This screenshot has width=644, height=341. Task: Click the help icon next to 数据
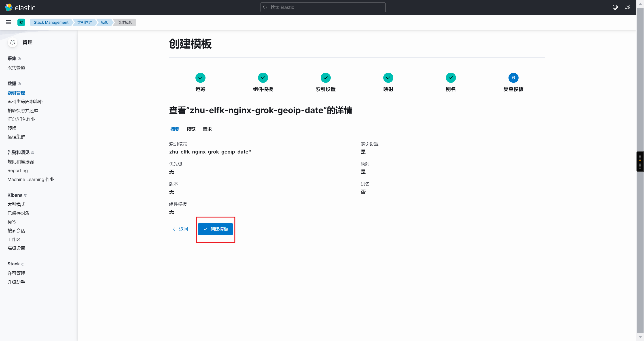19,84
